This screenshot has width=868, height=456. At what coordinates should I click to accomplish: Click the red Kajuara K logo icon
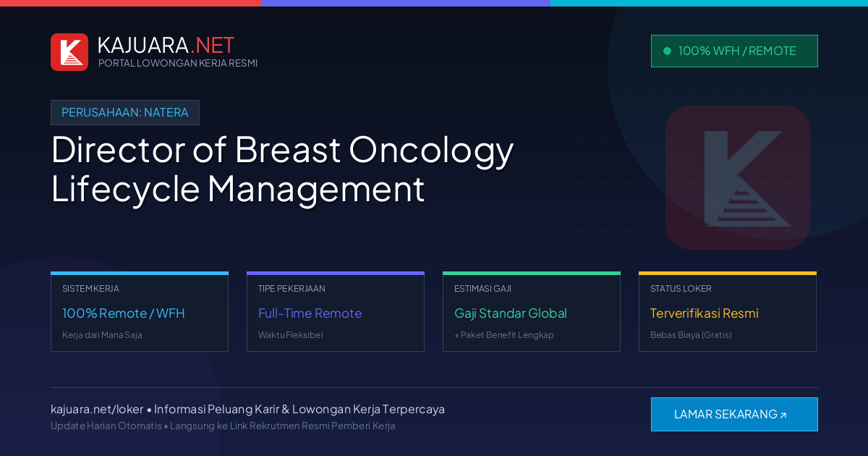point(69,52)
